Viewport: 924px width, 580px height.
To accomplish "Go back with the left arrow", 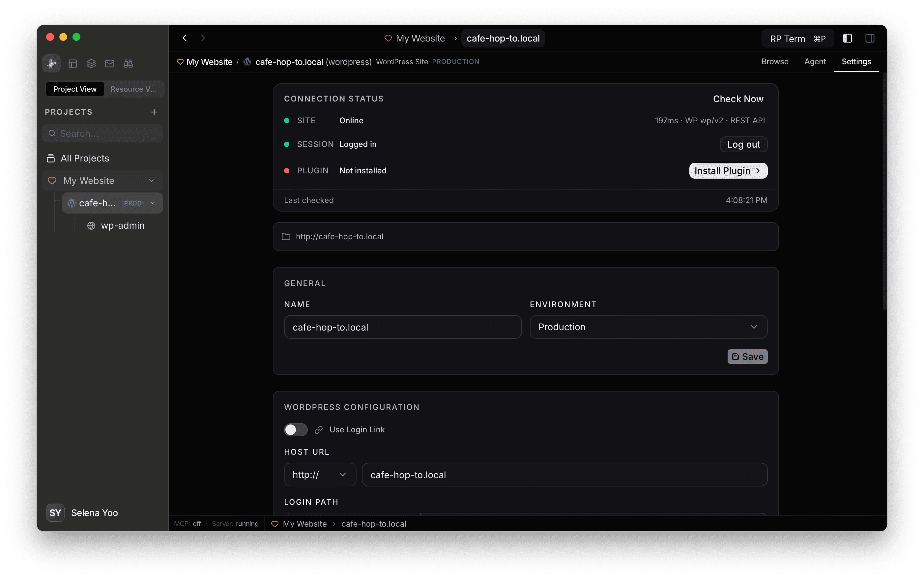I will coord(185,38).
